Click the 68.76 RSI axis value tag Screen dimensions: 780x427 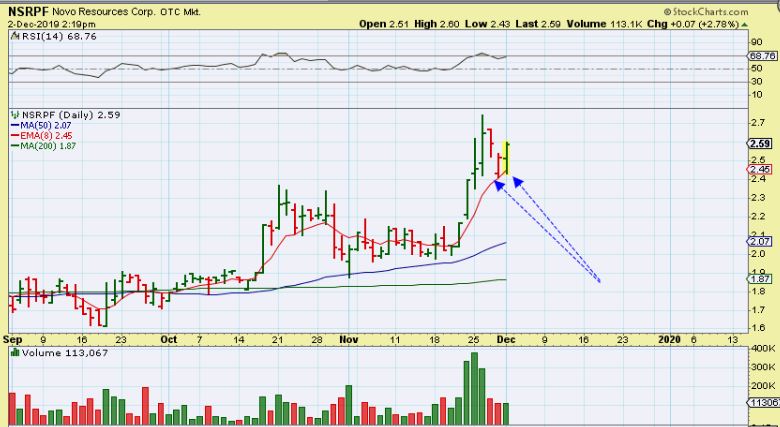tap(762, 56)
